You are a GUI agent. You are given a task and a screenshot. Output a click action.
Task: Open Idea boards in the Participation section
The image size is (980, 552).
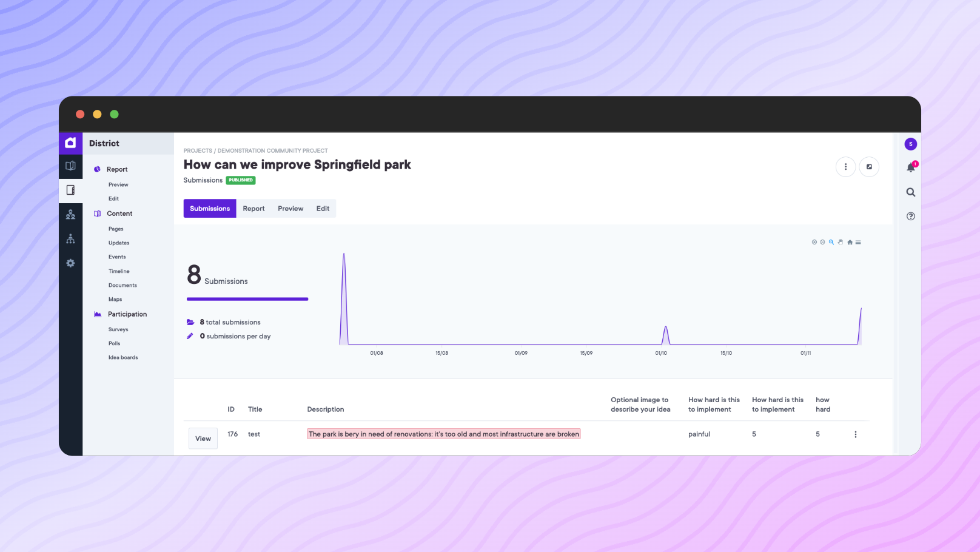(x=123, y=358)
